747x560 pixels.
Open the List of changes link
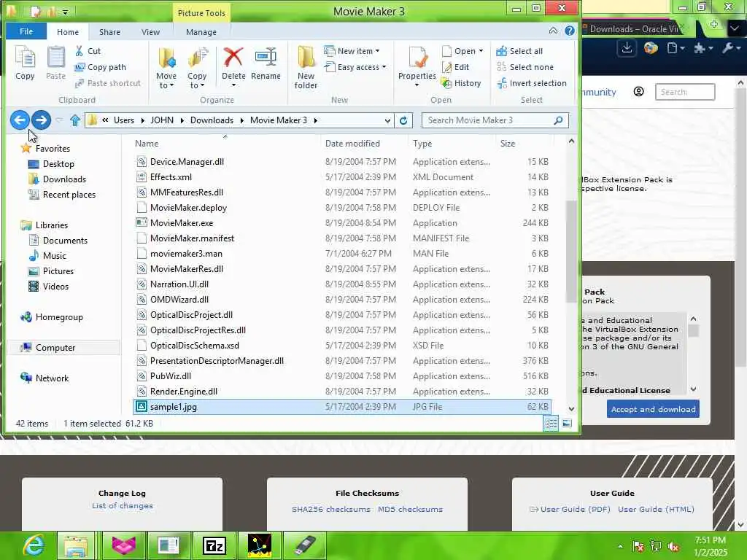click(123, 506)
